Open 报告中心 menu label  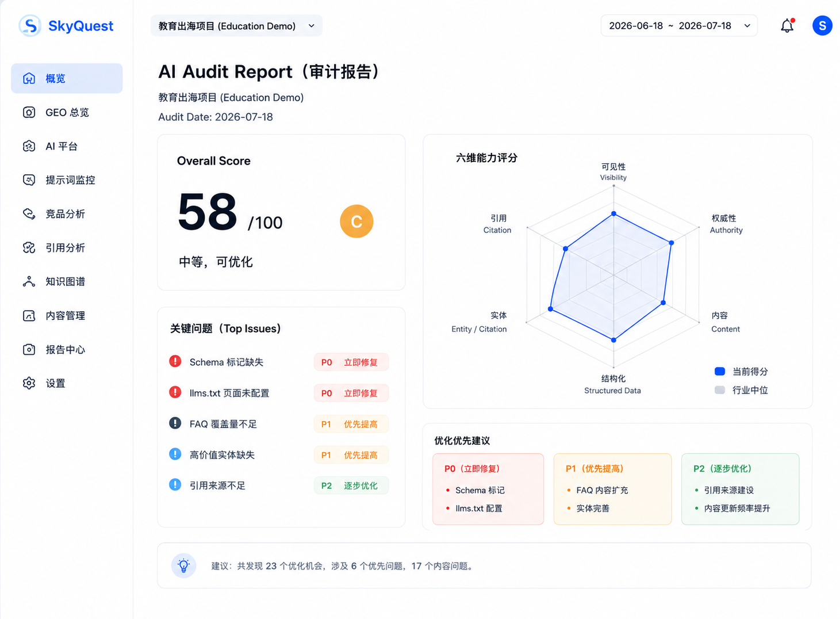pos(65,349)
